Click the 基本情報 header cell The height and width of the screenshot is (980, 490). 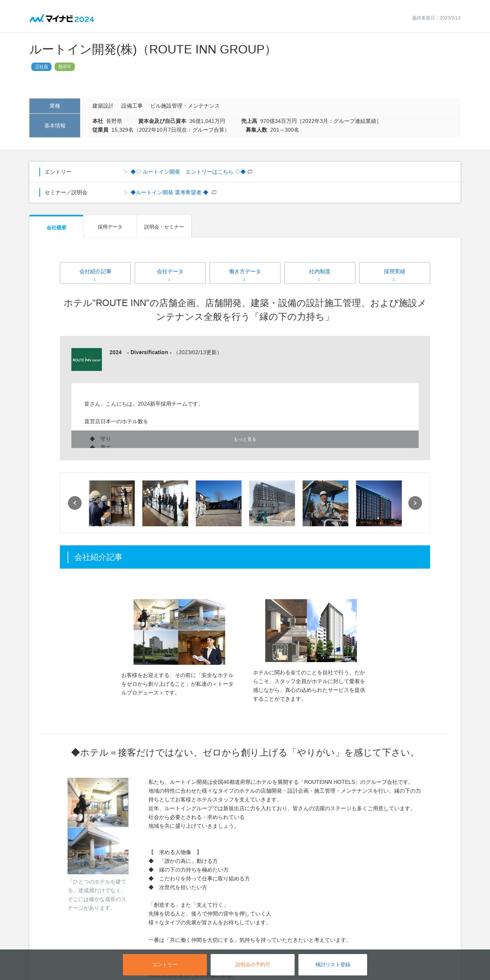point(55,126)
